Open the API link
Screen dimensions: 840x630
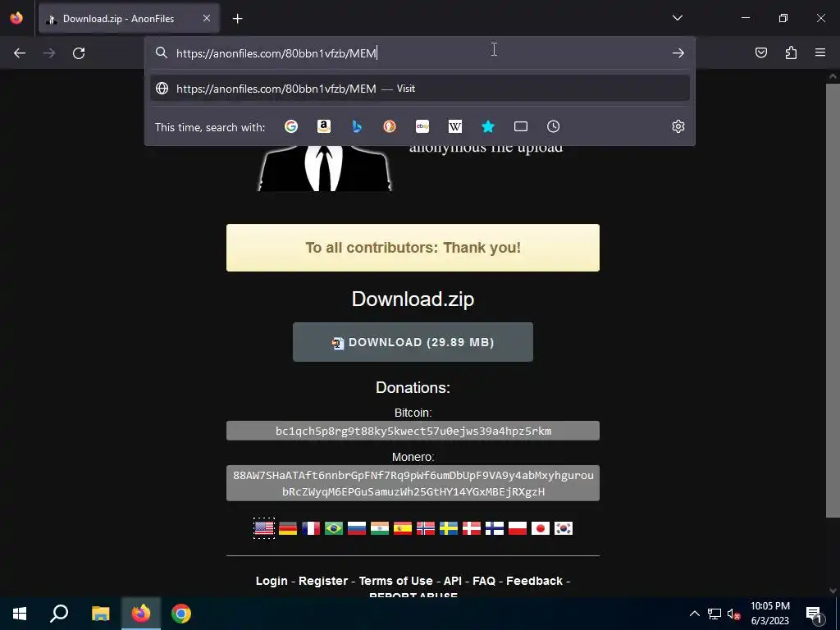(x=453, y=581)
